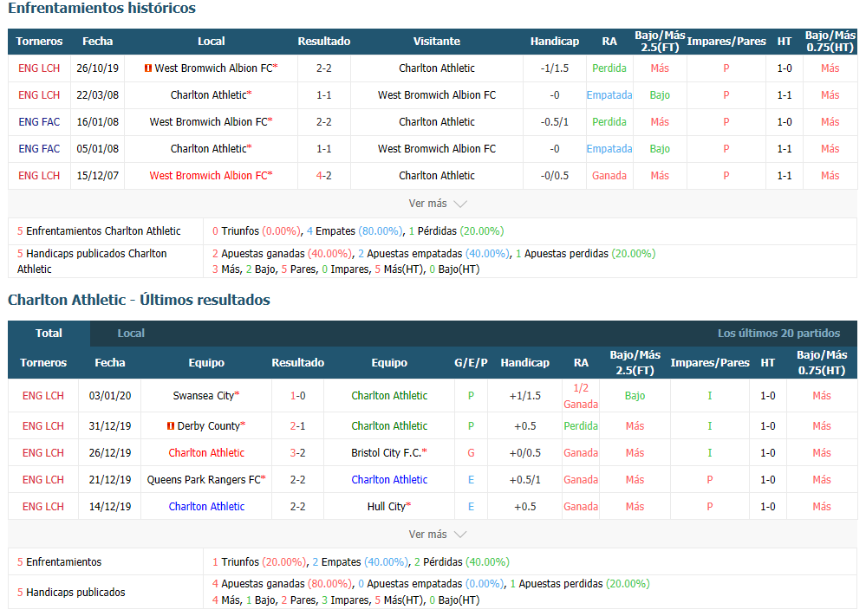Open red West Bromwich Albion FC in 15/12/07 match

209,176
